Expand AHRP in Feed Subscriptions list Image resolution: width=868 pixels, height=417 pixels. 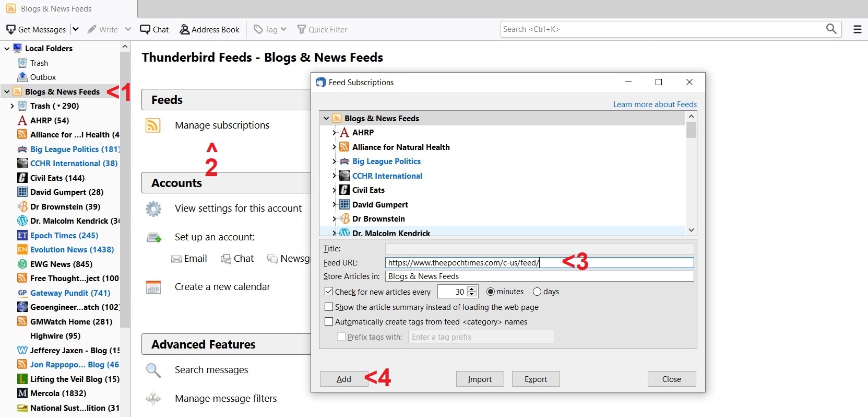[x=334, y=133]
